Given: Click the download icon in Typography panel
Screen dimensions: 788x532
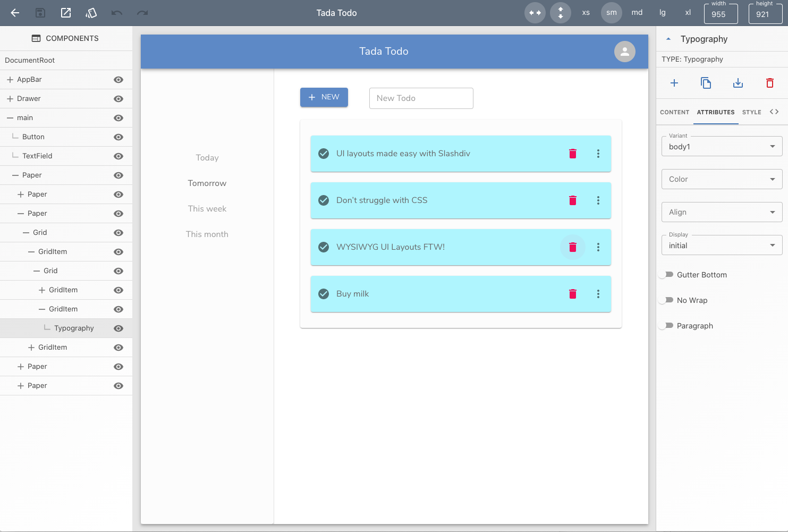Looking at the screenshot, I should [x=738, y=83].
